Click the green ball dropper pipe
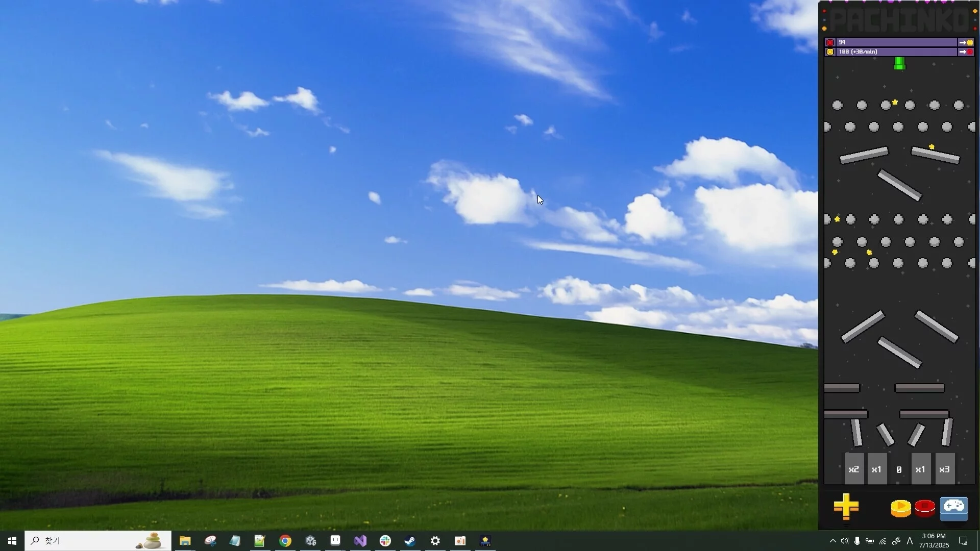 click(x=899, y=63)
